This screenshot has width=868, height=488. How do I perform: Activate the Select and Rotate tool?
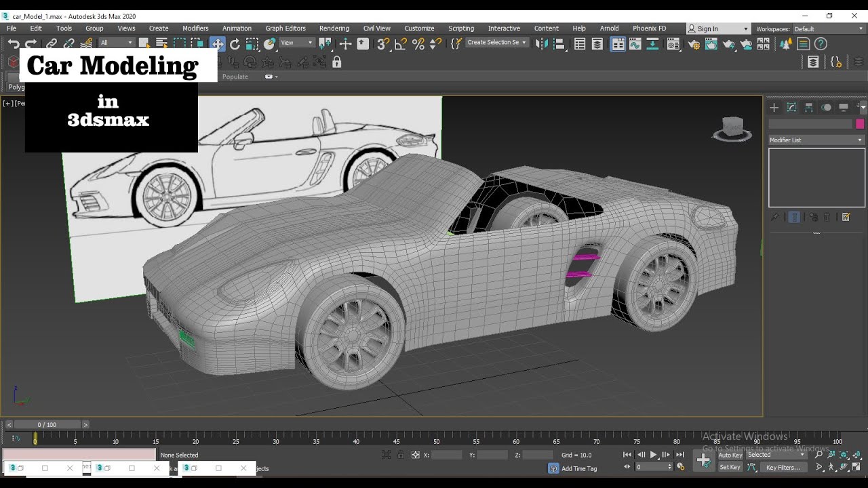pyautogui.click(x=235, y=44)
